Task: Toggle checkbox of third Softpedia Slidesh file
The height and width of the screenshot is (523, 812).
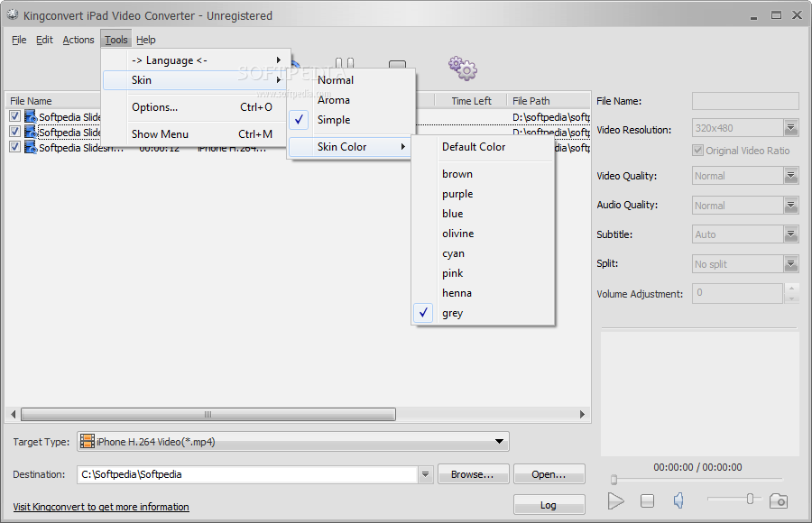Action: pyautogui.click(x=15, y=147)
